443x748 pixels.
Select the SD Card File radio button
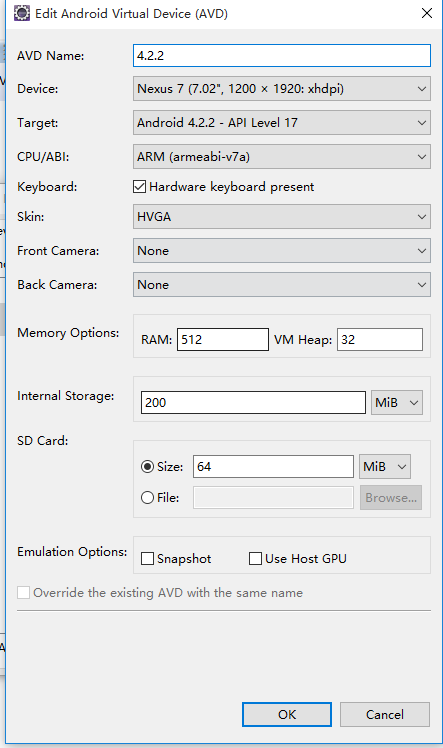pos(147,498)
